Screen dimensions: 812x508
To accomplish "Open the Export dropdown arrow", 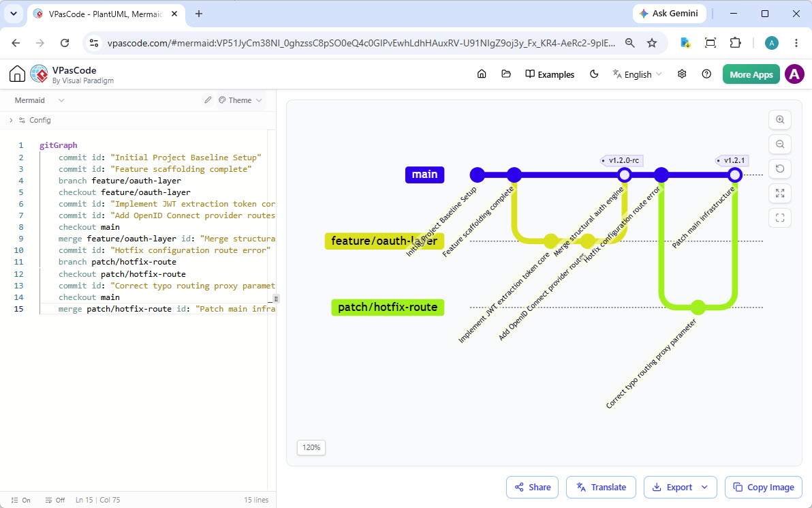I will [x=704, y=488].
